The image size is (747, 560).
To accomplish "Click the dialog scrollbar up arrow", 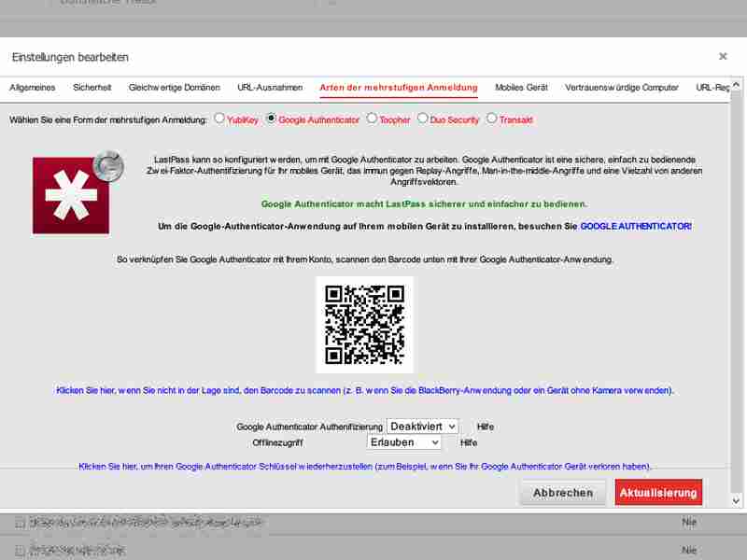I will [736, 85].
